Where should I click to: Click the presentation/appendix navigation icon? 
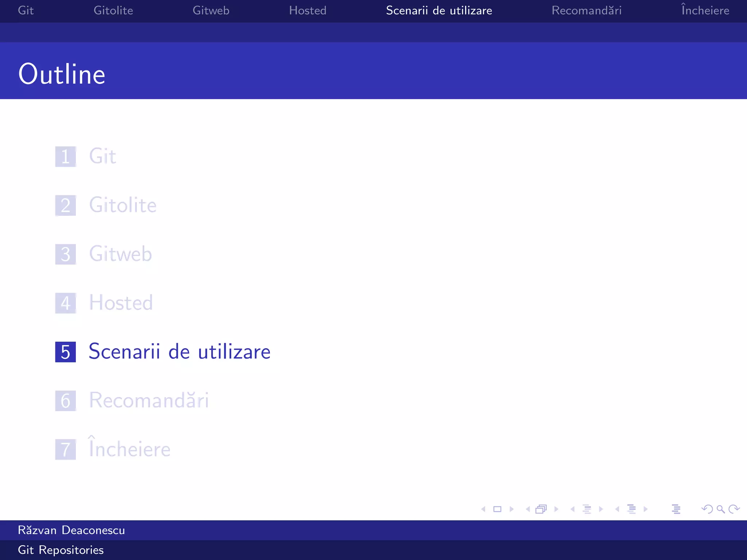coord(676,509)
